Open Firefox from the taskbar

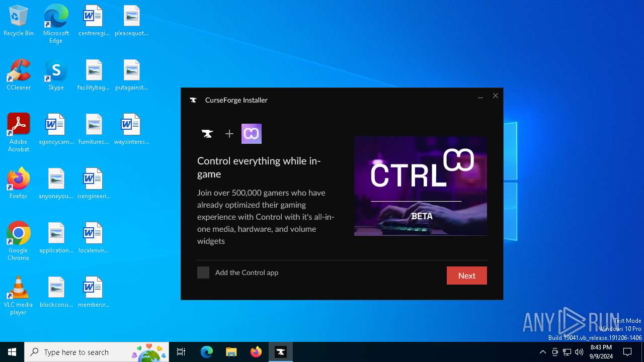pyautogui.click(x=256, y=352)
